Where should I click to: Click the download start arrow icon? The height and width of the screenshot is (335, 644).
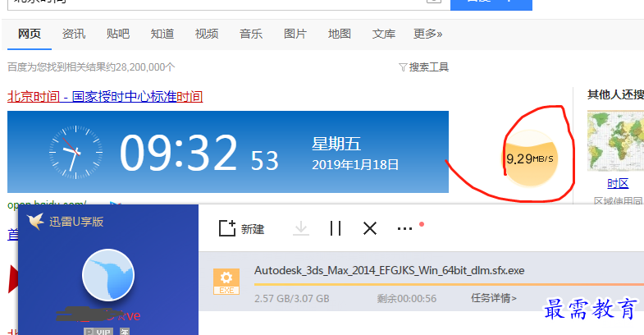click(x=301, y=228)
